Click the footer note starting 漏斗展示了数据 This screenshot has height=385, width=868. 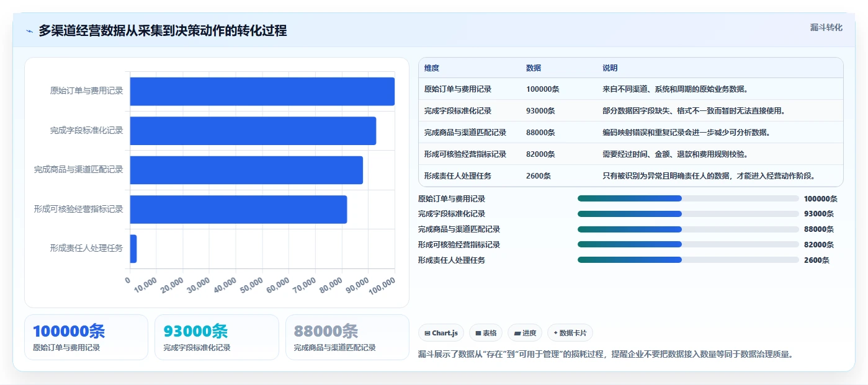pos(606,355)
